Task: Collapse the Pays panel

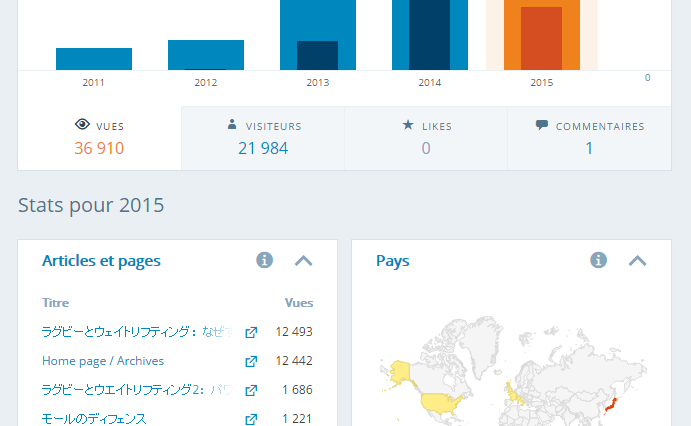Action: point(637,261)
